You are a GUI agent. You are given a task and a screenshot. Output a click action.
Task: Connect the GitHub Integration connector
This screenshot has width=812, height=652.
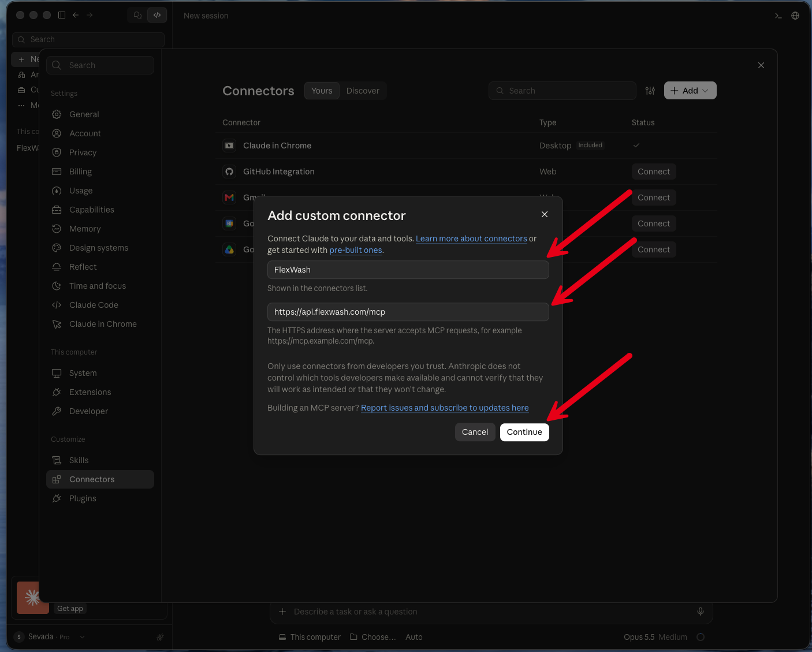654,172
